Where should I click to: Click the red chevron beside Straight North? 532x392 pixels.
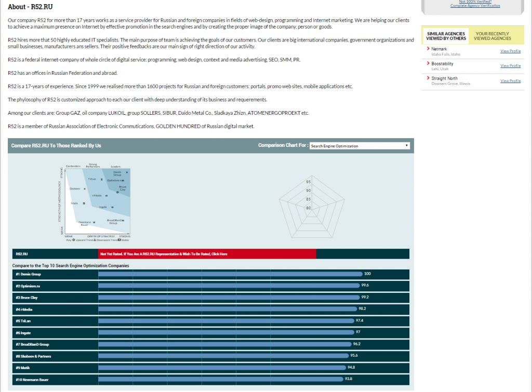pos(428,78)
